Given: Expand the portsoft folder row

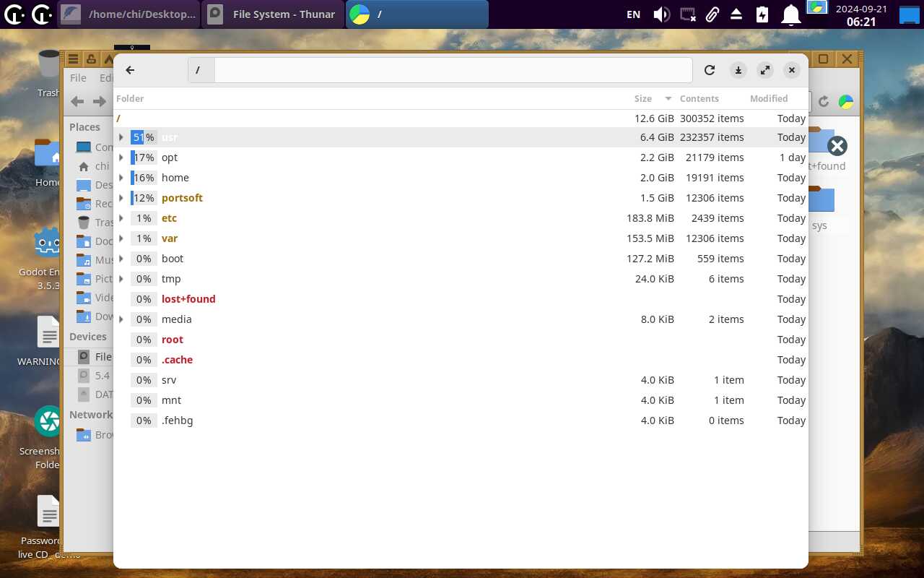Looking at the screenshot, I should [x=121, y=198].
